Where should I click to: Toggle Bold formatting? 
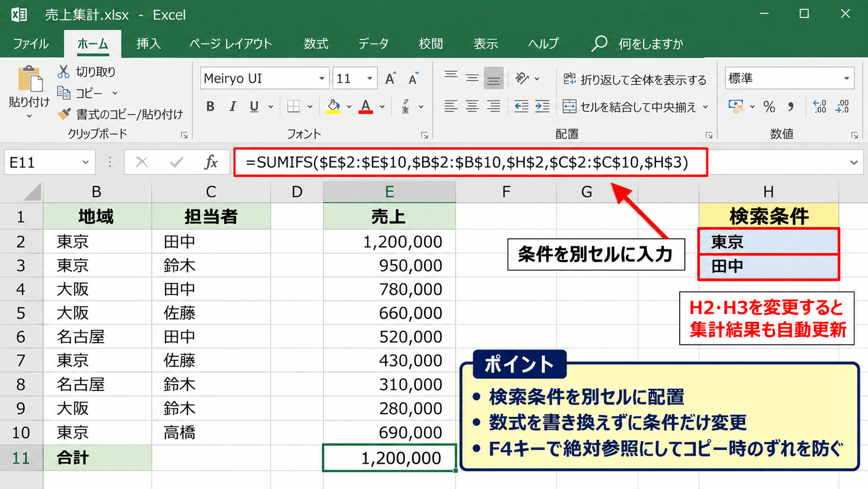210,107
